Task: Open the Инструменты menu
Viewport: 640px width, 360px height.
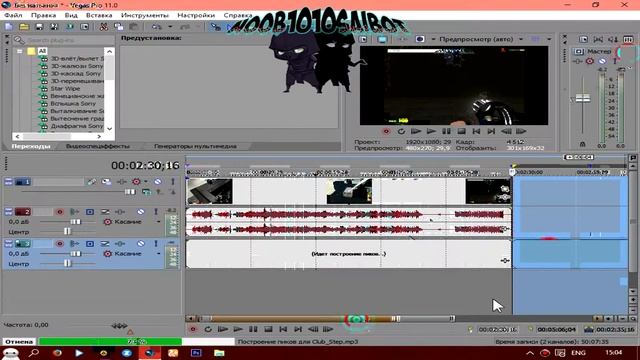Action: (144, 15)
